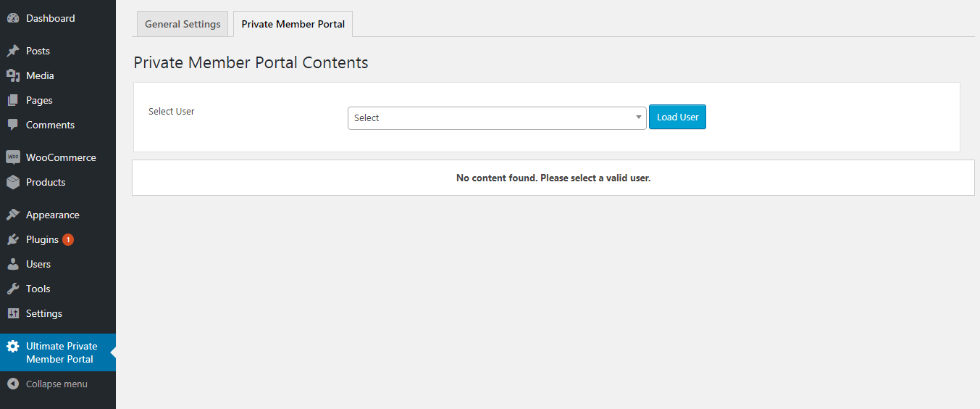
Task: Open the Media menu entry
Action: (x=58, y=75)
